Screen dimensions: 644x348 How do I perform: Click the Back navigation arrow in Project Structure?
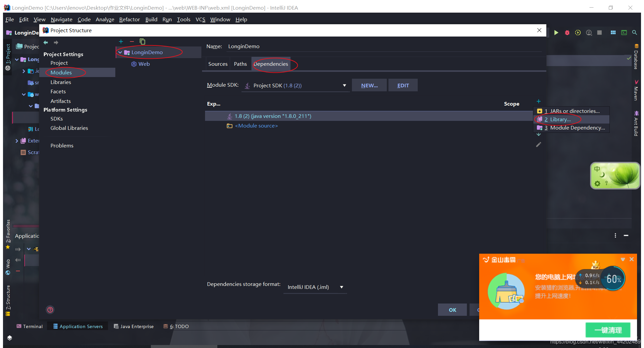(x=46, y=43)
